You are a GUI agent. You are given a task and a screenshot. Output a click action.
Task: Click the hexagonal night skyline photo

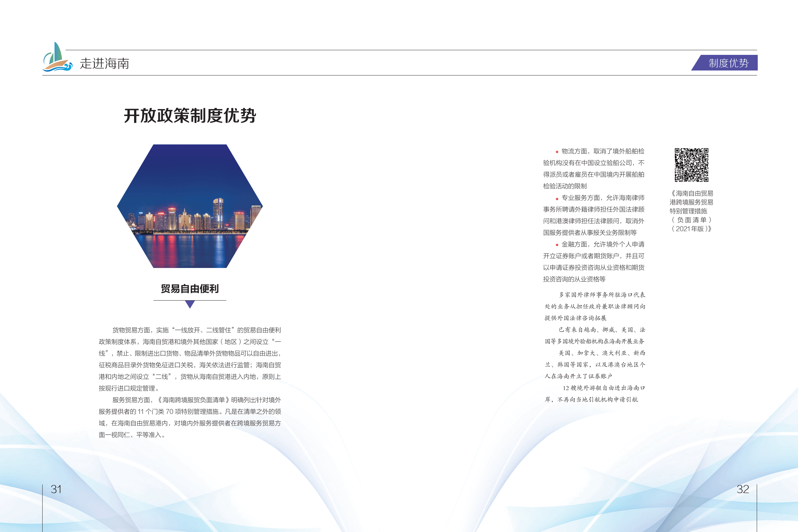(x=190, y=206)
